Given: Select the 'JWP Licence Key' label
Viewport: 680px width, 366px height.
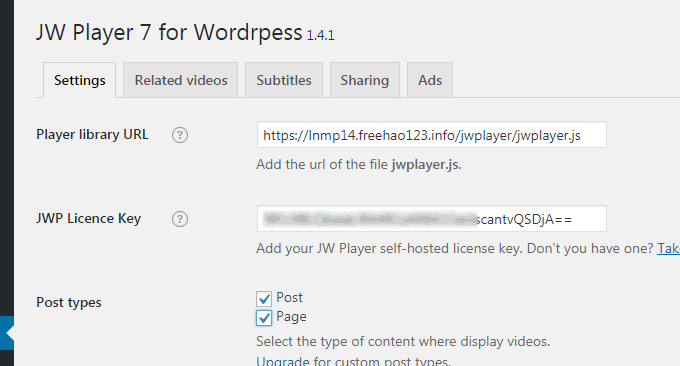Looking at the screenshot, I should pos(88,219).
